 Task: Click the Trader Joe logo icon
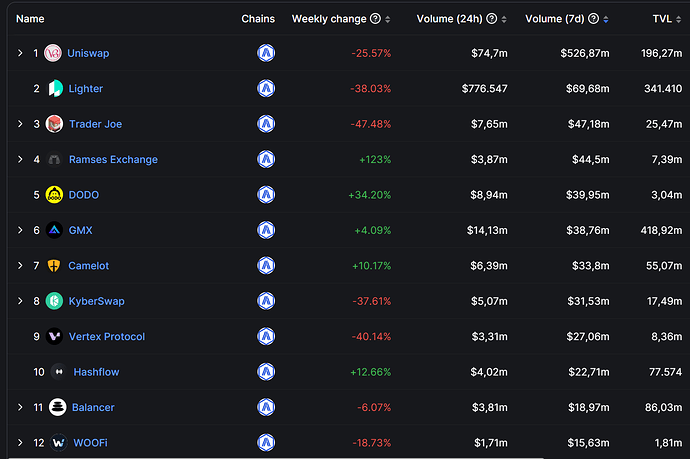(x=55, y=124)
